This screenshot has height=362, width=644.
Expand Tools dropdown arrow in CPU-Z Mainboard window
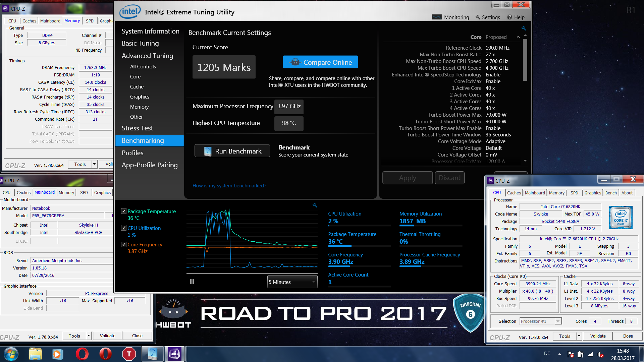(x=89, y=336)
